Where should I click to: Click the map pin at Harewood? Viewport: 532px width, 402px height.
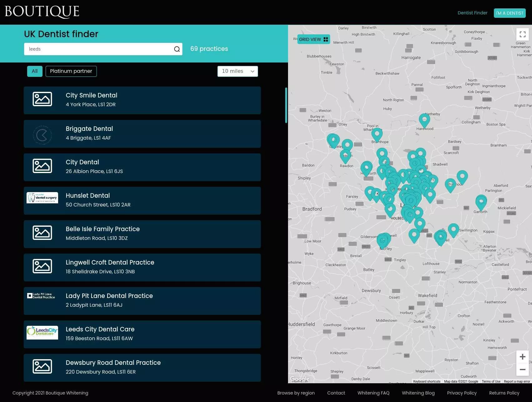(424, 121)
